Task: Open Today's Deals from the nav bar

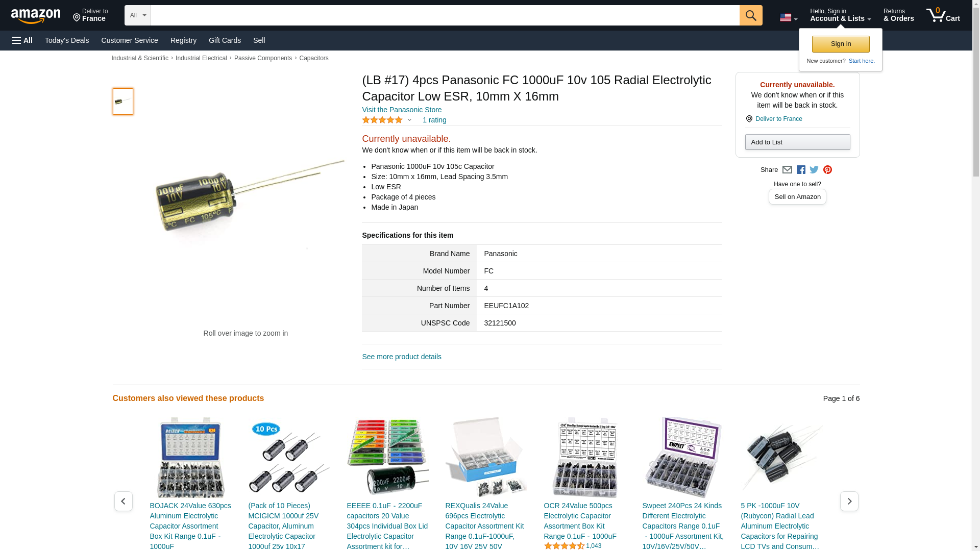Action: click(x=67, y=40)
